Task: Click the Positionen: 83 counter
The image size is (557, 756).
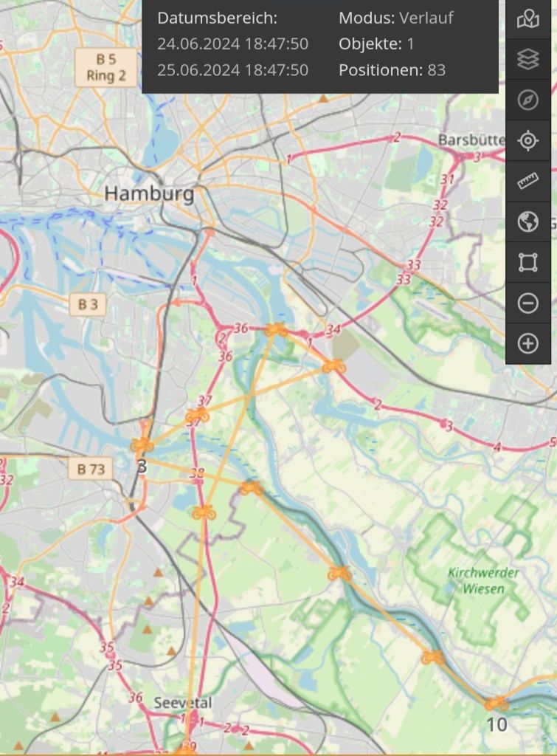Action: (x=392, y=70)
